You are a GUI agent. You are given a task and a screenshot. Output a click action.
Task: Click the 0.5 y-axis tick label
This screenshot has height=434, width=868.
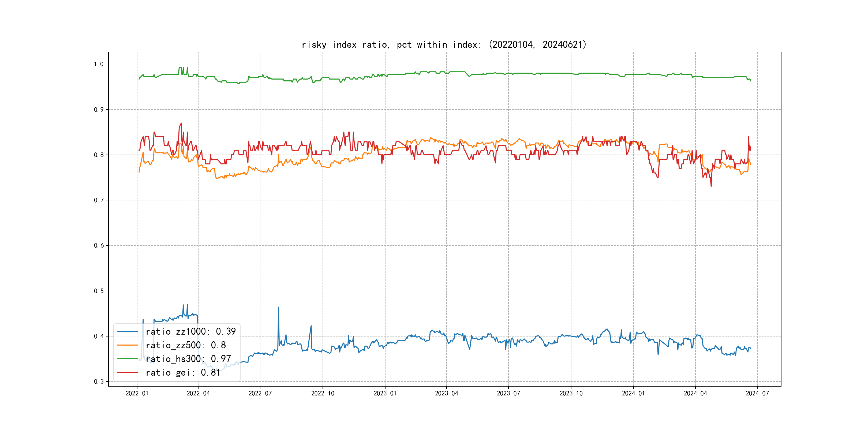tap(98, 291)
